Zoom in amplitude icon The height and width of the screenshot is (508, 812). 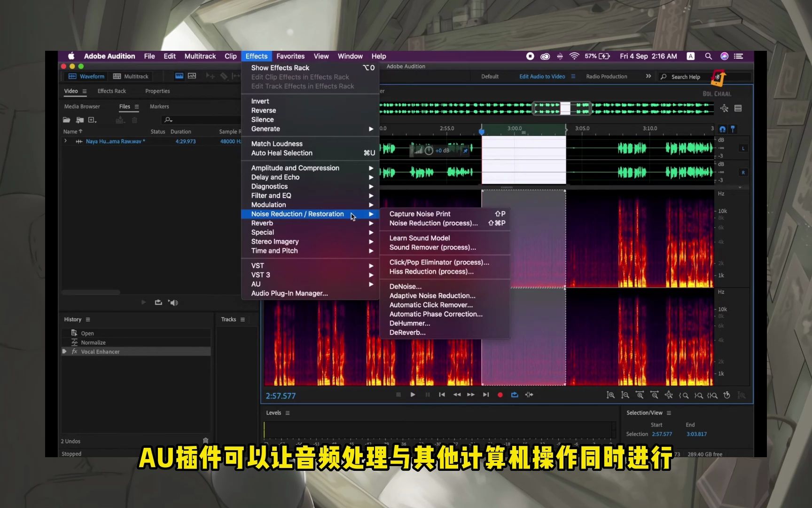(610, 395)
